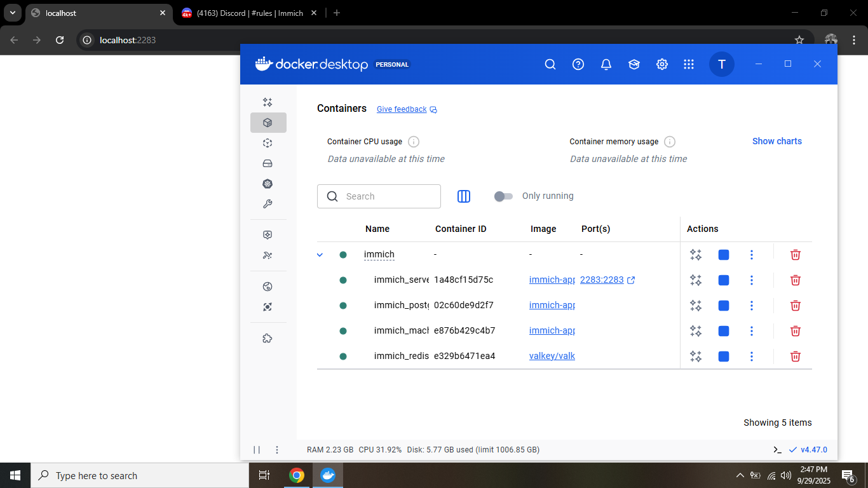The height and width of the screenshot is (488, 868).
Task: Click Show charts
Action: [777, 141]
